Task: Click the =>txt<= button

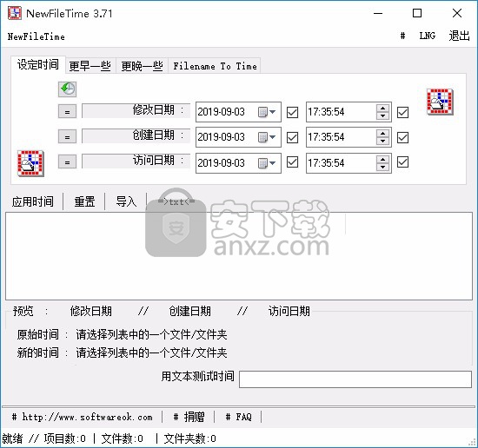Action: [x=176, y=201]
